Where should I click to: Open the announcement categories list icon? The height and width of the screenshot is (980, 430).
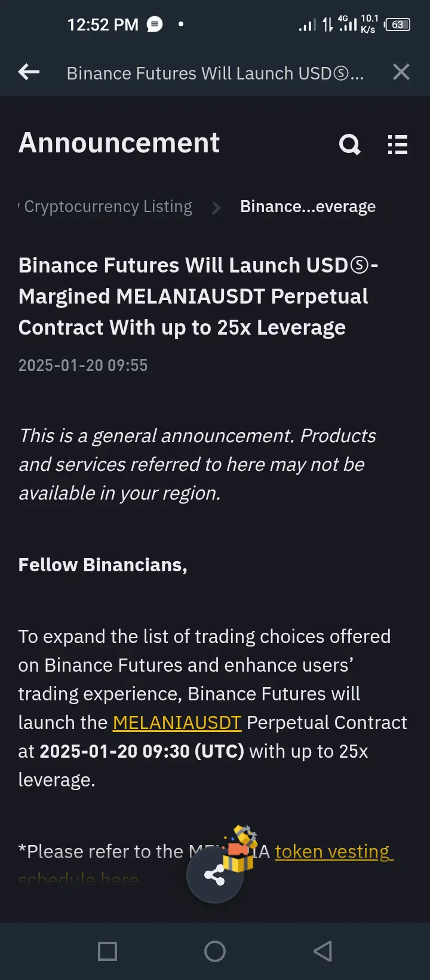[398, 145]
